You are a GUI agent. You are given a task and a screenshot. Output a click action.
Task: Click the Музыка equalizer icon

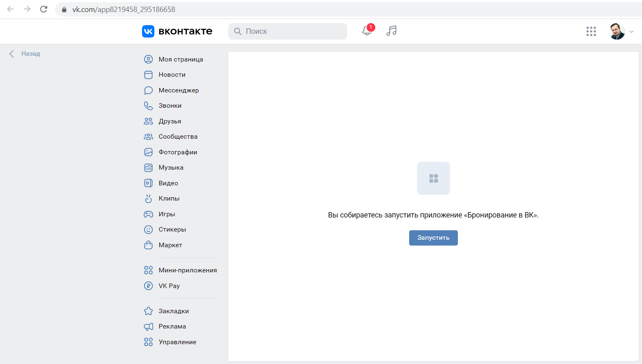point(148,168)
